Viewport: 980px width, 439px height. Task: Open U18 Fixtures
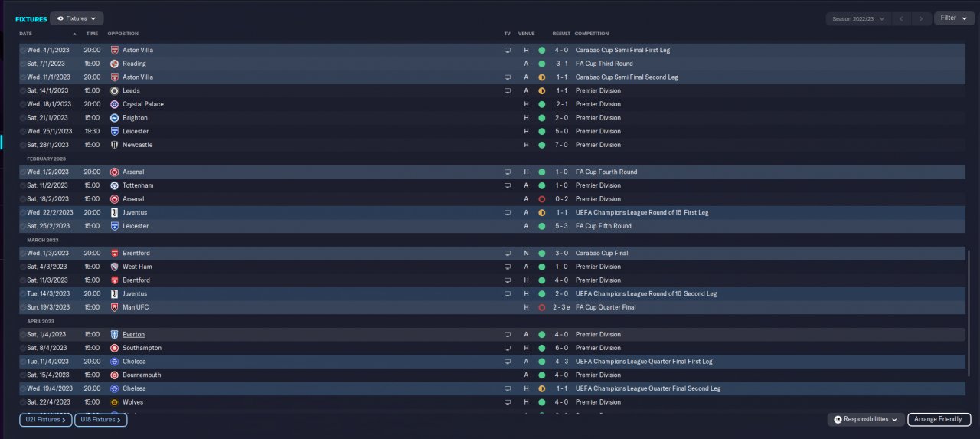coord(101,420)
